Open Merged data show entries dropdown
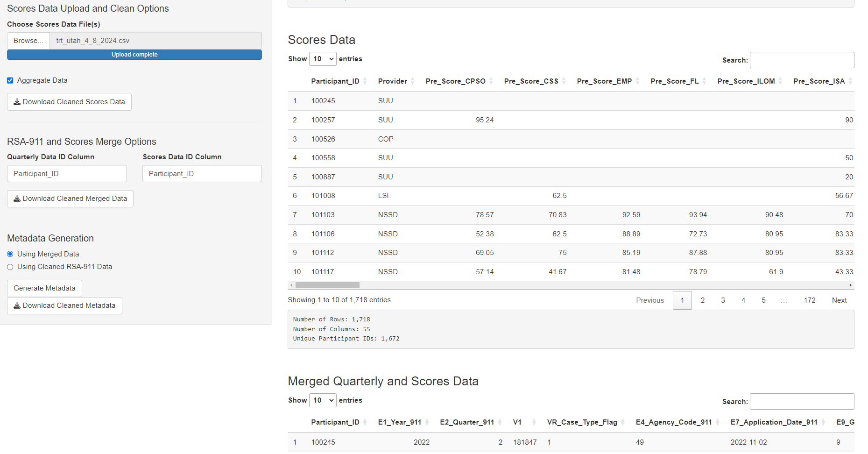 (x=323, y=400)
